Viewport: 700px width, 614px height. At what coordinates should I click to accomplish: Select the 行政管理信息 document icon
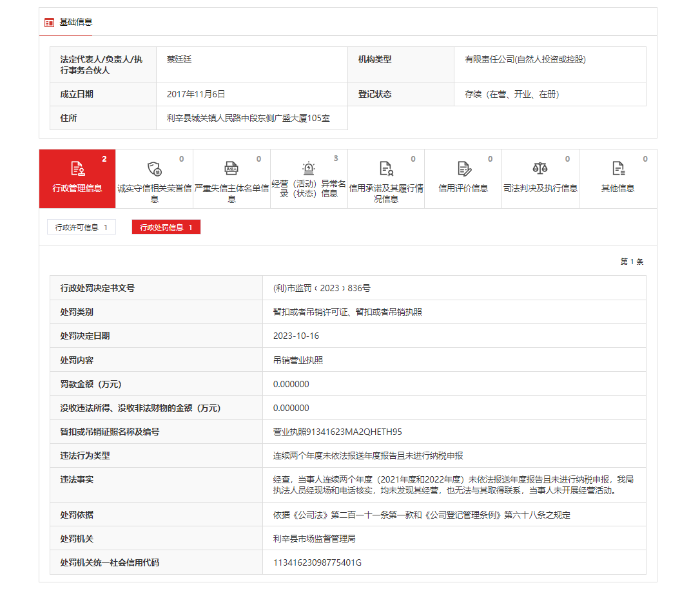(77, 168)
